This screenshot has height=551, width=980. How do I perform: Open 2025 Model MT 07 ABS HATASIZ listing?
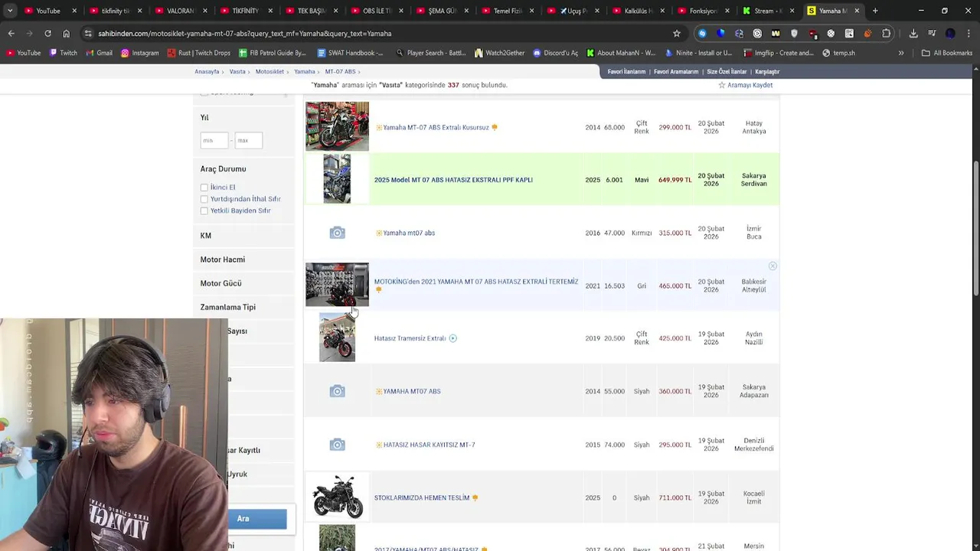[x=453, y=180]
